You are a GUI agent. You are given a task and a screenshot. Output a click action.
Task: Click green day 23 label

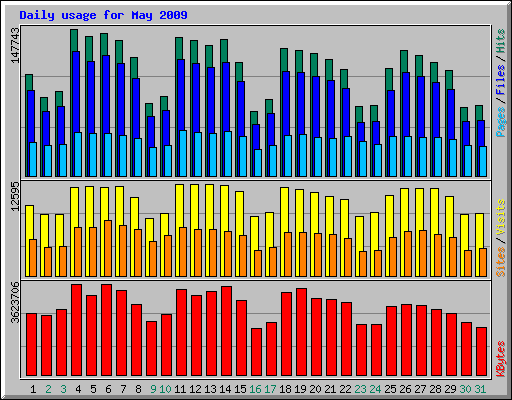pos(360,389)
